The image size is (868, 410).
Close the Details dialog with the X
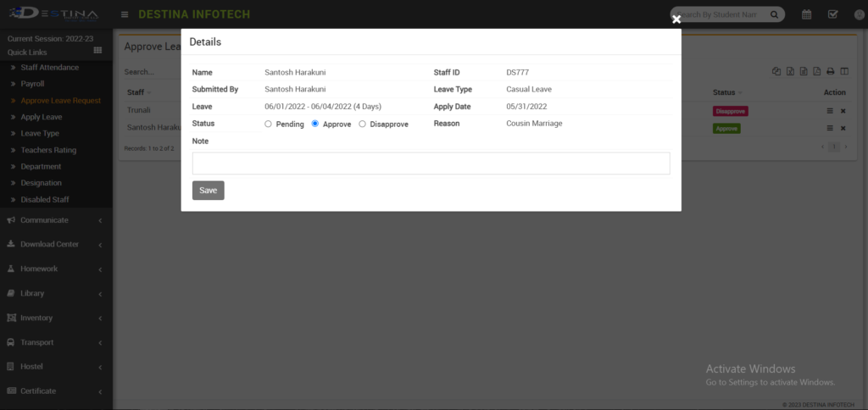coord(676,19)
